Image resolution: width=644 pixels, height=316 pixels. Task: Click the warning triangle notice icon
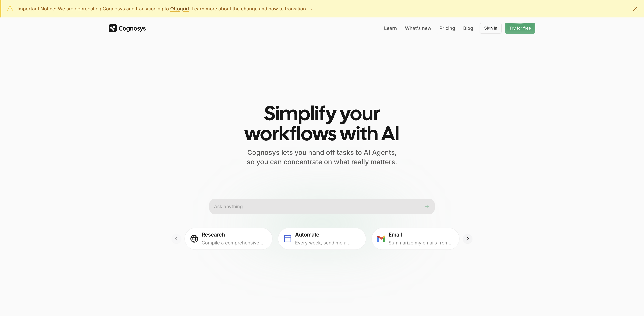point(10,9)
